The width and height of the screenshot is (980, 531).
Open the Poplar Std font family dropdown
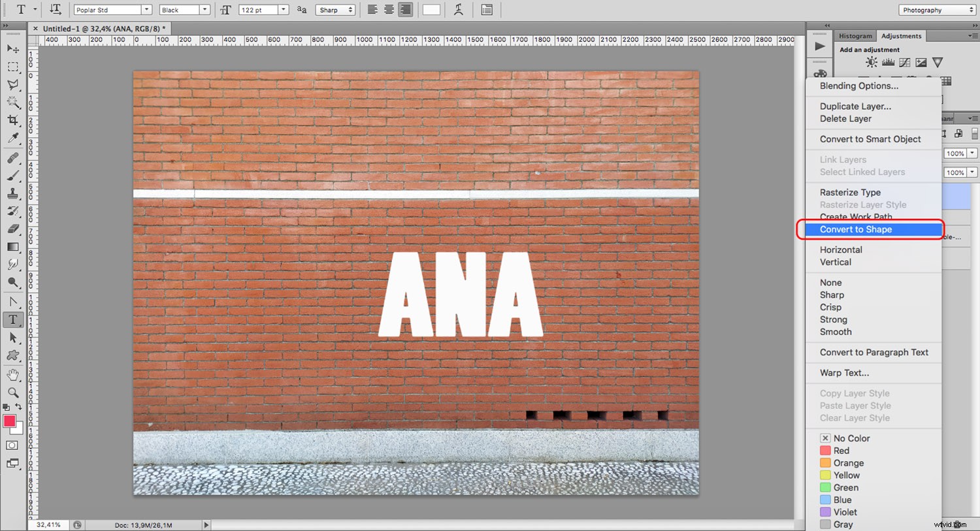147,9
